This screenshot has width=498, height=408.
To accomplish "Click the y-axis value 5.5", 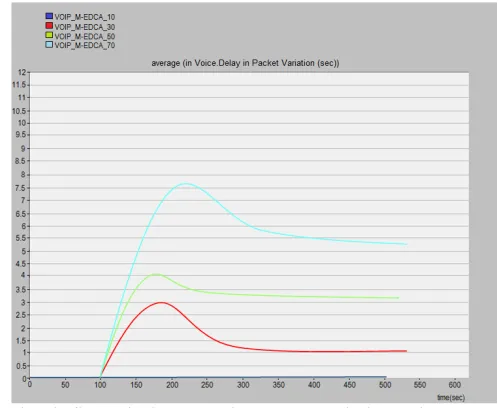I will 20,238.
